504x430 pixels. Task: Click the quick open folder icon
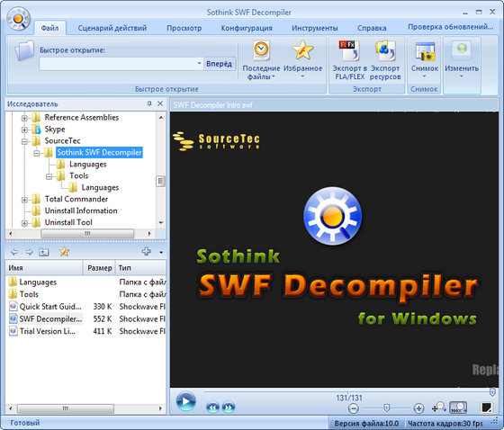pos(24,50)
